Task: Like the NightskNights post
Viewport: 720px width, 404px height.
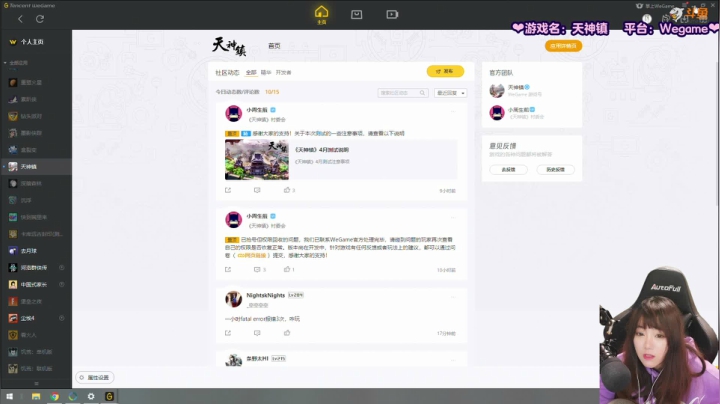Action: (287, 333)
